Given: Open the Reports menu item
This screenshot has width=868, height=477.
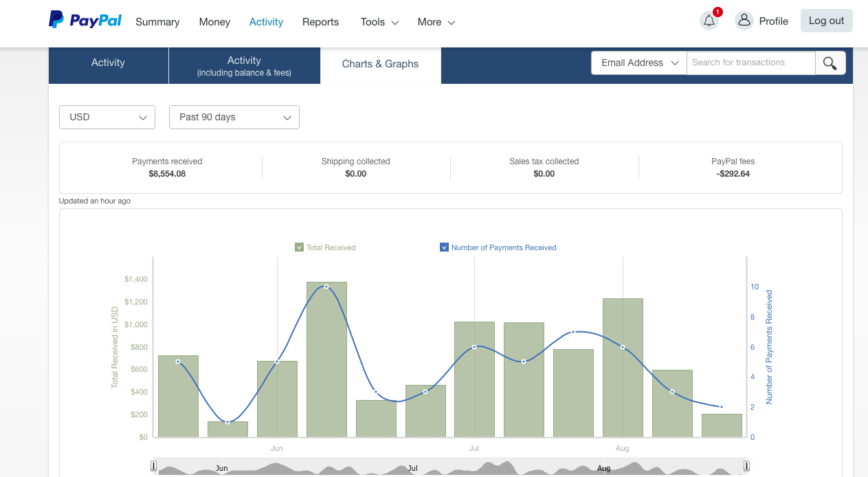Looking at the screenshot, I should pyautogui.click(x=320, y=22).
